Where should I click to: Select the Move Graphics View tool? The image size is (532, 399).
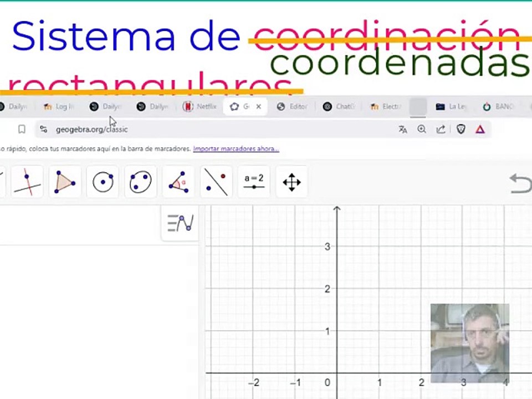(292, 182)
